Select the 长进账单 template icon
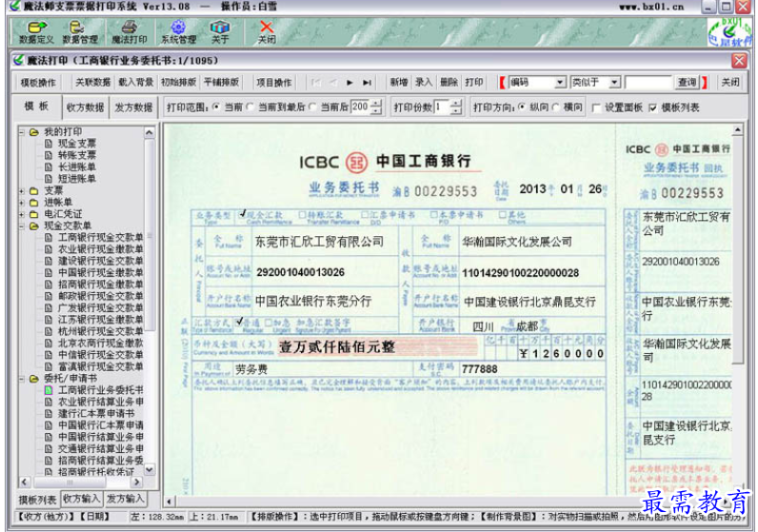Image resolution: width=758 pixels, height=532 pixels. 49,167
